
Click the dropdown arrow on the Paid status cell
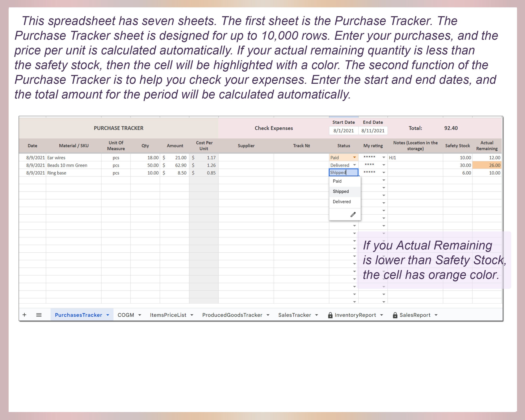click(355, 157)
